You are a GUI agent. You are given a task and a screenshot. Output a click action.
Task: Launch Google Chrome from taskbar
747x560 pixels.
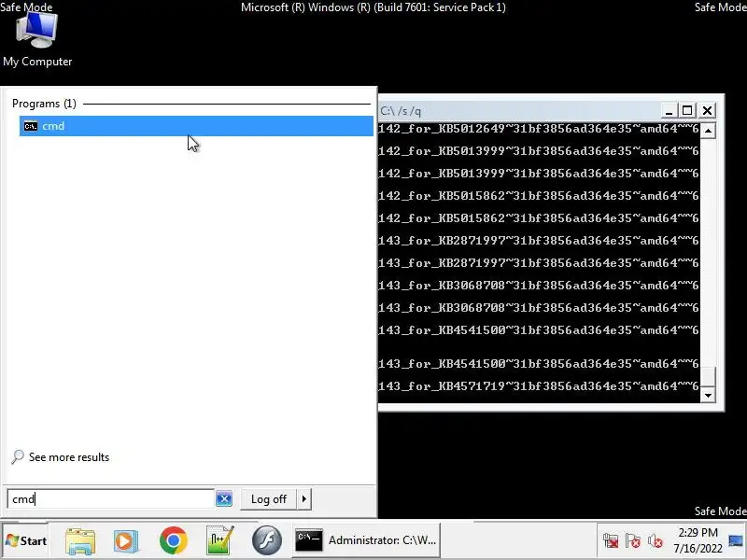[174, 540]
